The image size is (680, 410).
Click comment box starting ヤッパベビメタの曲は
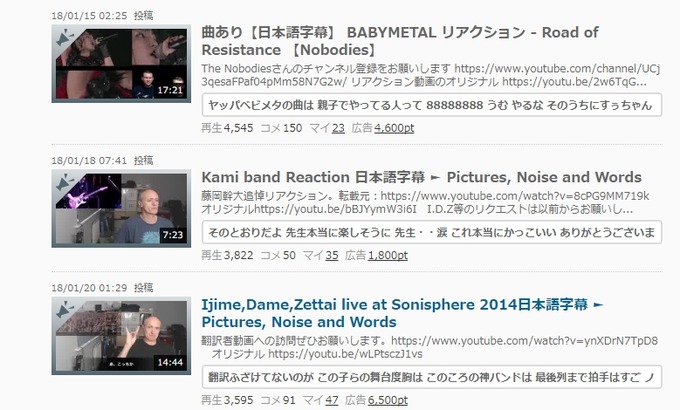[432, 105]
